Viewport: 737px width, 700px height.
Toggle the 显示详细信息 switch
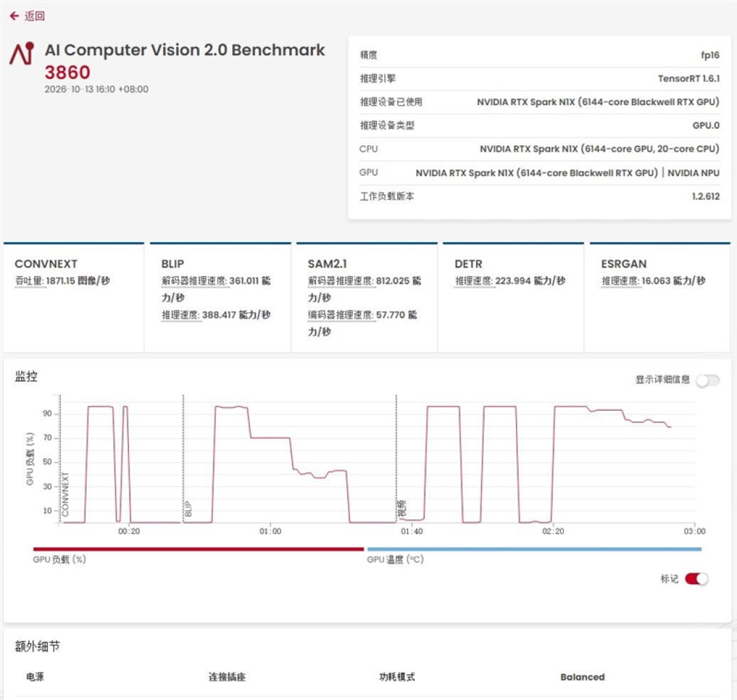coord(708,380)
